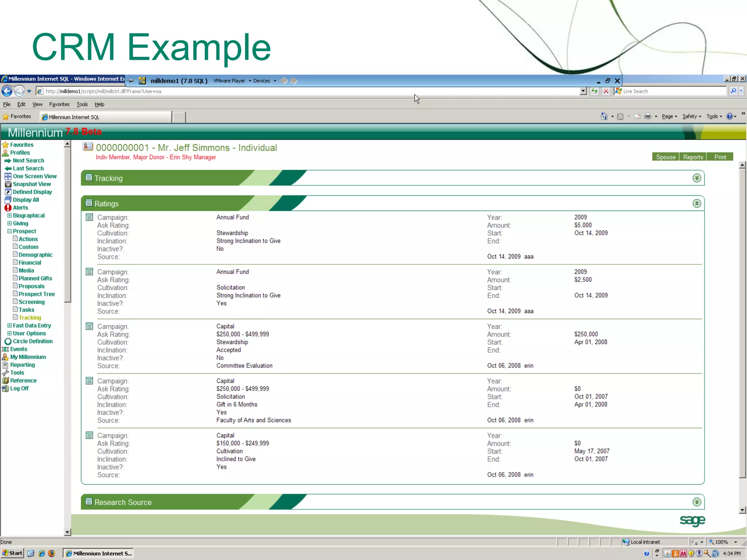Open Alerts with the red exclamation icon
The image size is (747, 560).
(x=8, y=208)
